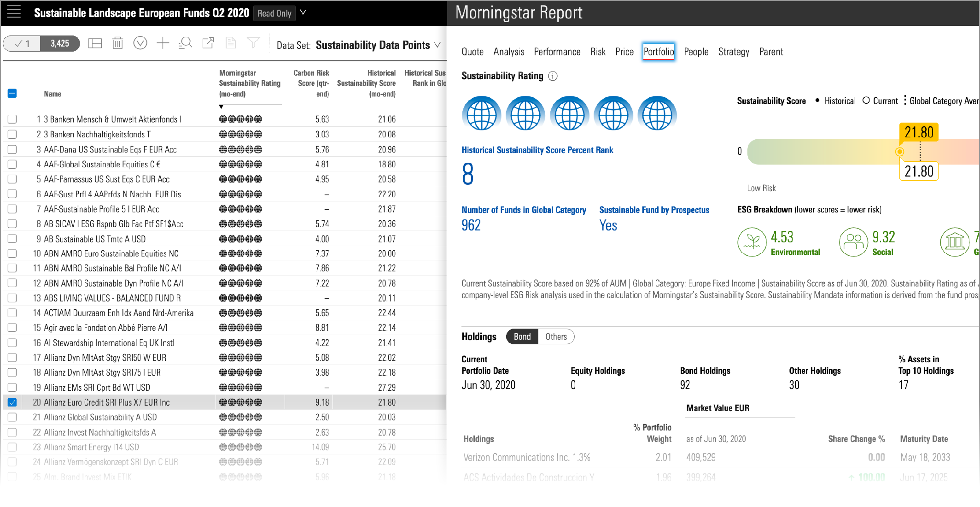980x507 pixels.
Task: Check the 3 Banken Nachhaltigkeitsfonds T row
Action: click(12, 134)
